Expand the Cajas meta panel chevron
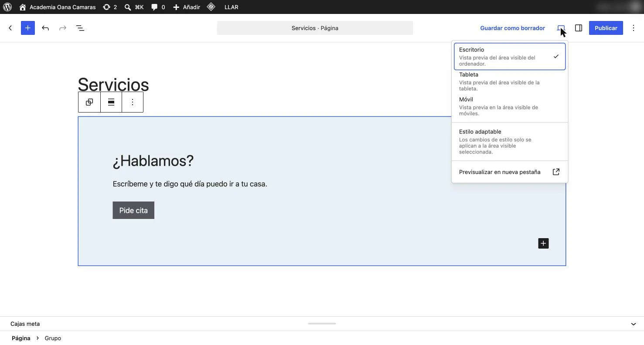644x345 pixels. 634,324
